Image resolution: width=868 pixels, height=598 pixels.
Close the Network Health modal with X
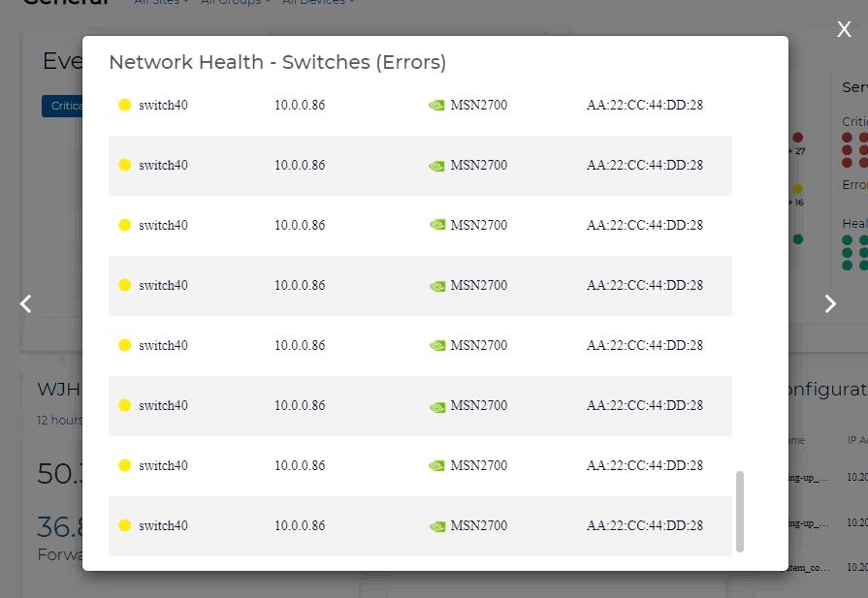[844, 30]
